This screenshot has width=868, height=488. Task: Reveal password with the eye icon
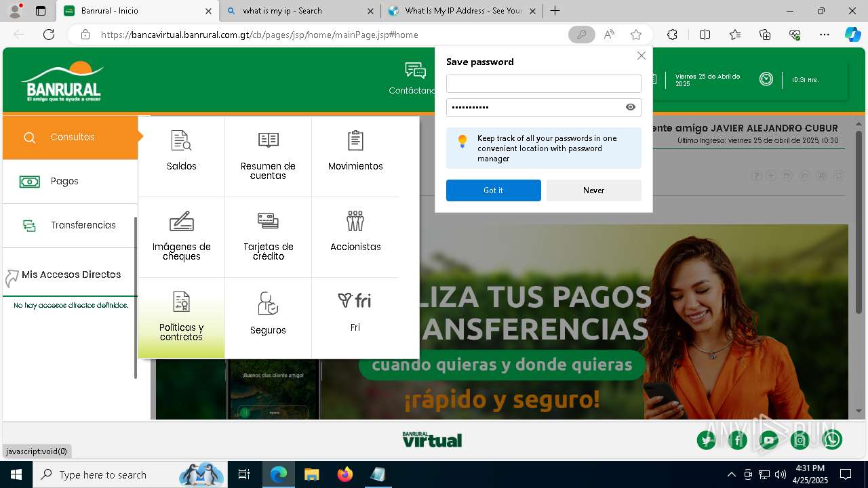[631, 107]
